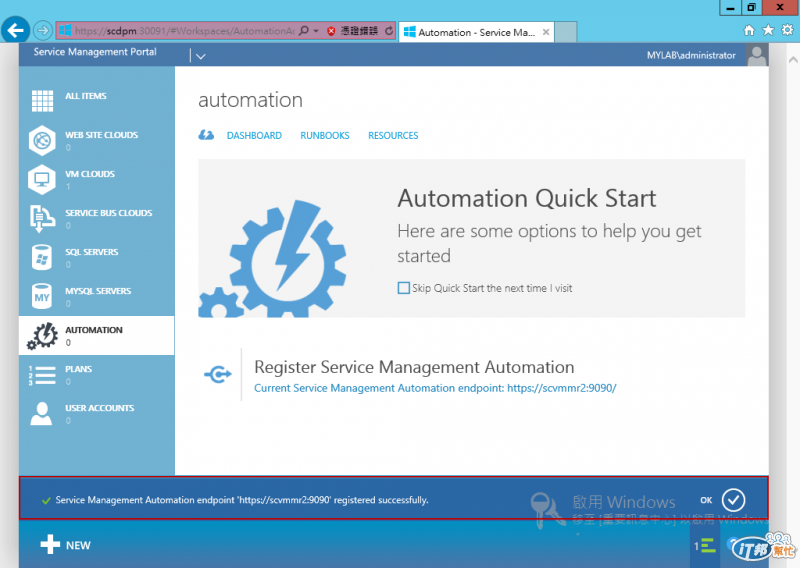This screenshot has width=800, height=568.
Task: Click the administrator user avatar icon
Action: click(757, 55)
